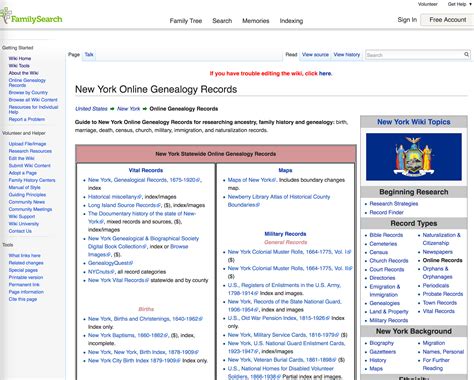This screenshot has height=380, width=474.
Task: Open Online Genealogy Records sidebar link
Action: (x=27, y=83)
